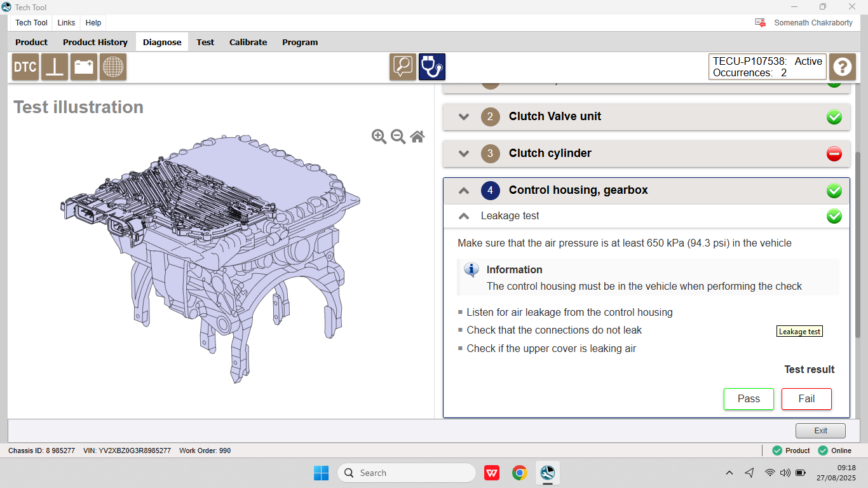Zoom in on the test illustration
This screenshot has width=868, height=488.
pos(379,137)
